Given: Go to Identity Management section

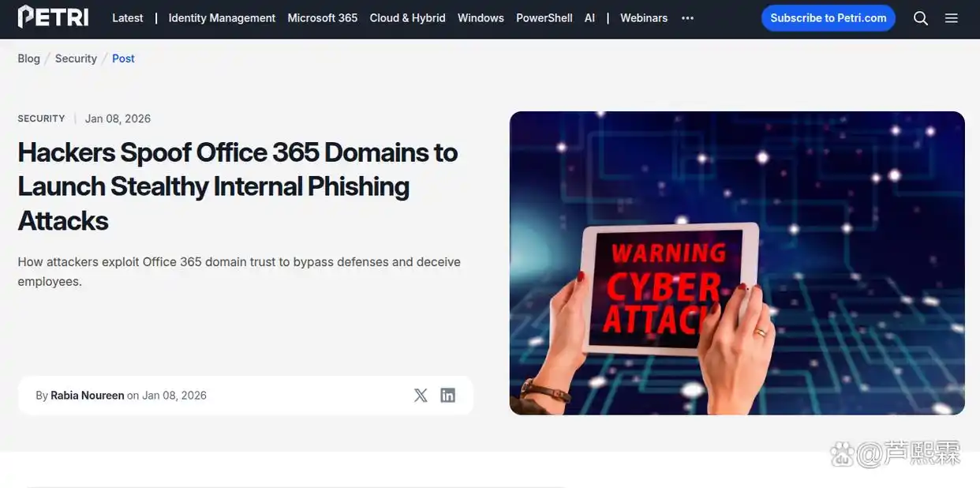Looking at the screenshot, I should tap(222, 18).
